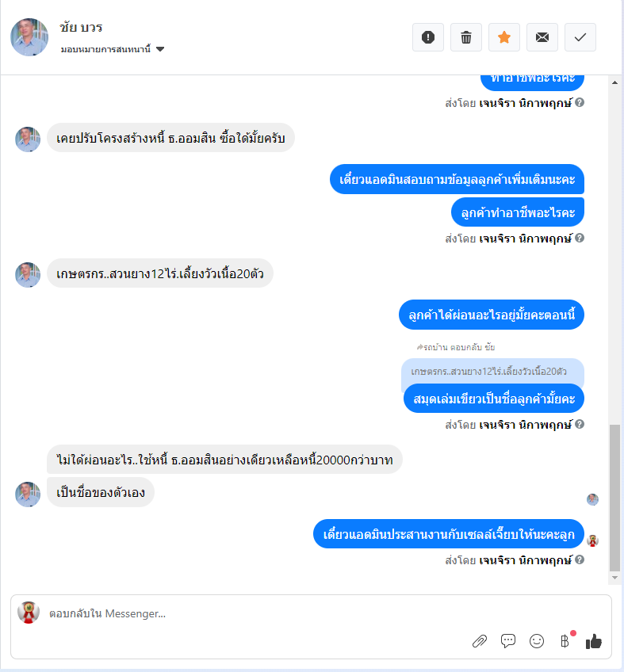Click the message เดี๋ยวแอดมินประสานงานกับเซลล์เจี๊ยบให้นะคะลูก

[x=449, y=534]
